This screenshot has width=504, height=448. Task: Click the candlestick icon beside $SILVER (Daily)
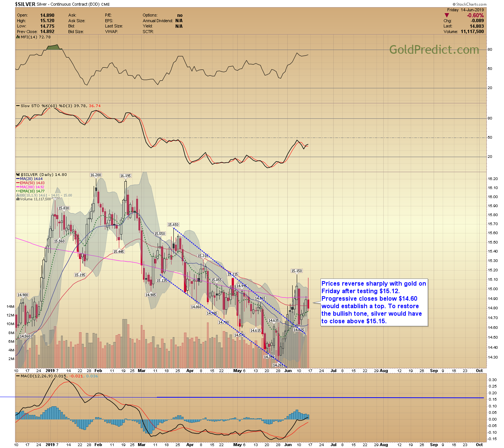(x=18, y=175)
